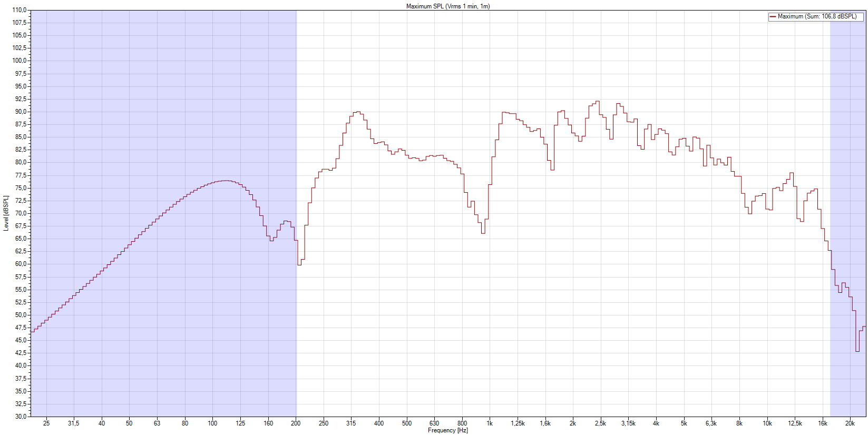Select the 20k frequency tick label
This screenshot has width=868, height=435.
[x=850, y=423]
